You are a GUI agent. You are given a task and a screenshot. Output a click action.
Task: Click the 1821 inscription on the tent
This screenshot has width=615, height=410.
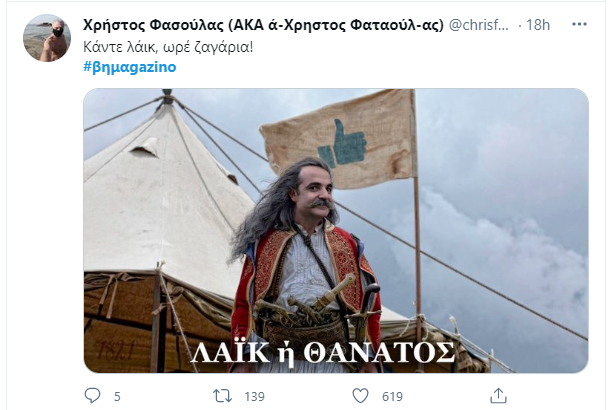pyautogui.click(x=116, y=350)
